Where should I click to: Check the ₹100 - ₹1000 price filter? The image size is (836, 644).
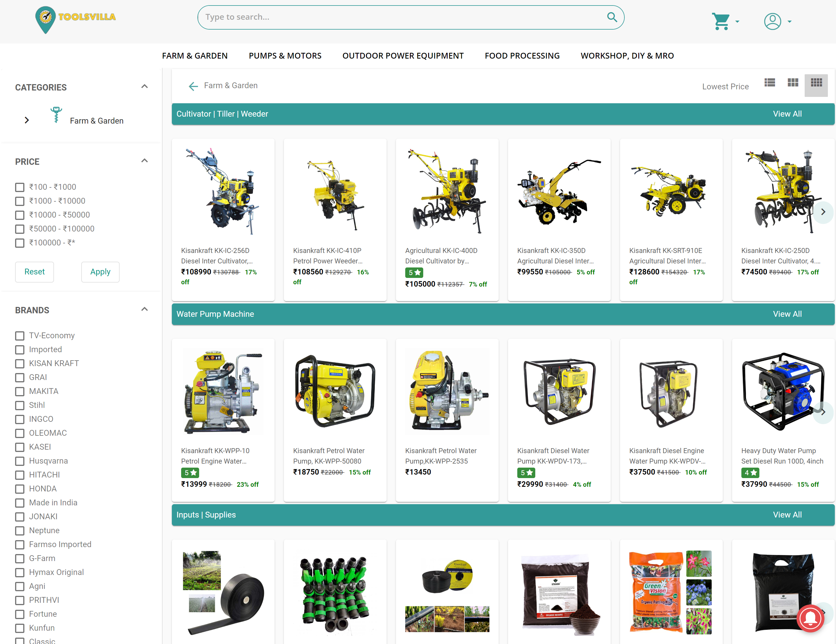(19, 187)
